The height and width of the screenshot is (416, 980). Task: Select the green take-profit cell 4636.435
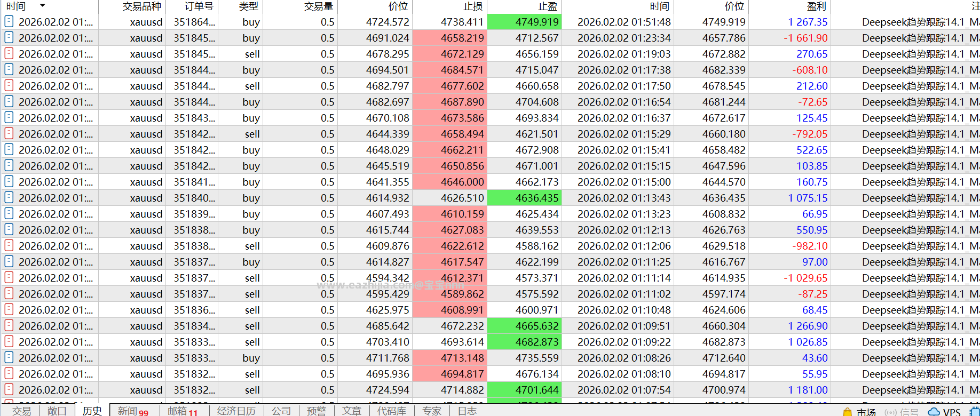[x=524, y=198]
